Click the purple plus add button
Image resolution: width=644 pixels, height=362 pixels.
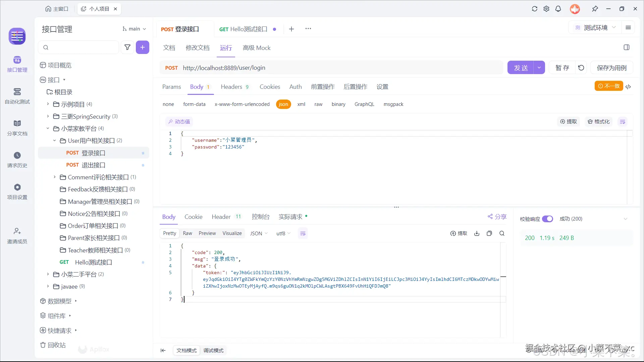coord(143,47)
